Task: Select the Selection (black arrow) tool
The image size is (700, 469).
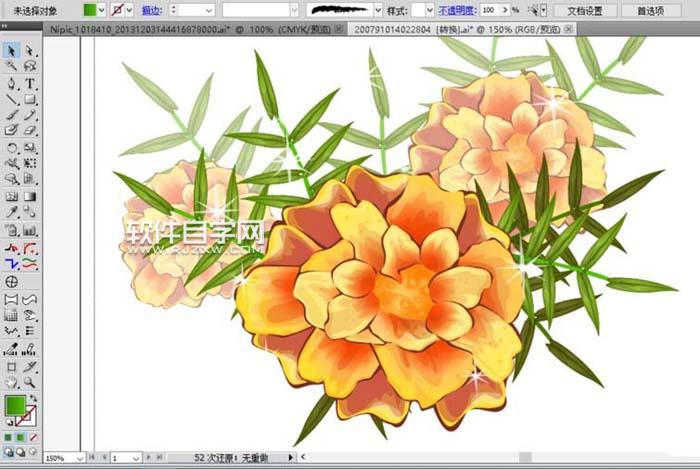Action: point(12,50)
